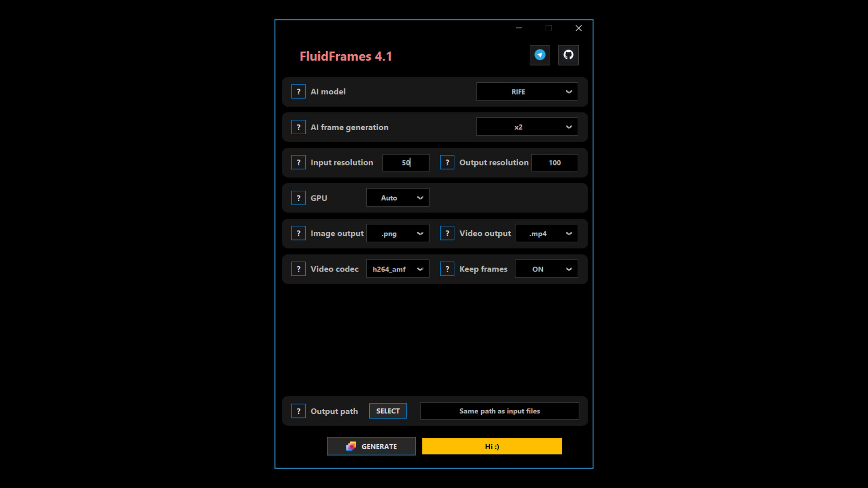Image resolution: width=868 pixels, height=488 pixels.
Task: Click the GENERATE button
Action: 371,446
